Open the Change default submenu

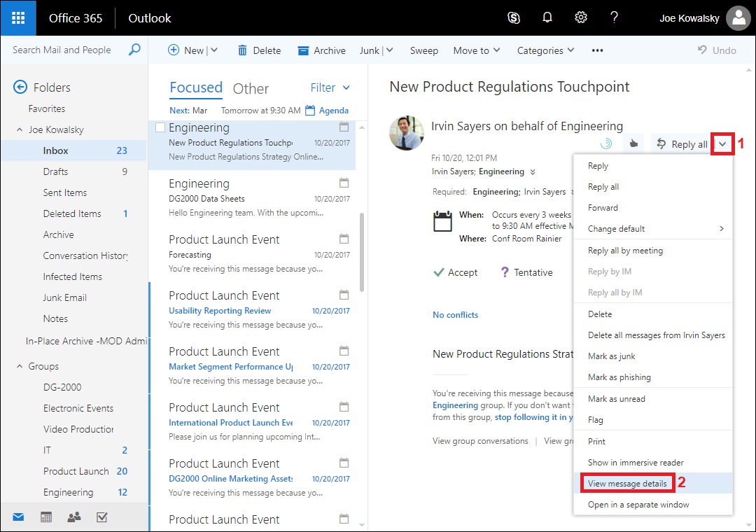[653, 229]
